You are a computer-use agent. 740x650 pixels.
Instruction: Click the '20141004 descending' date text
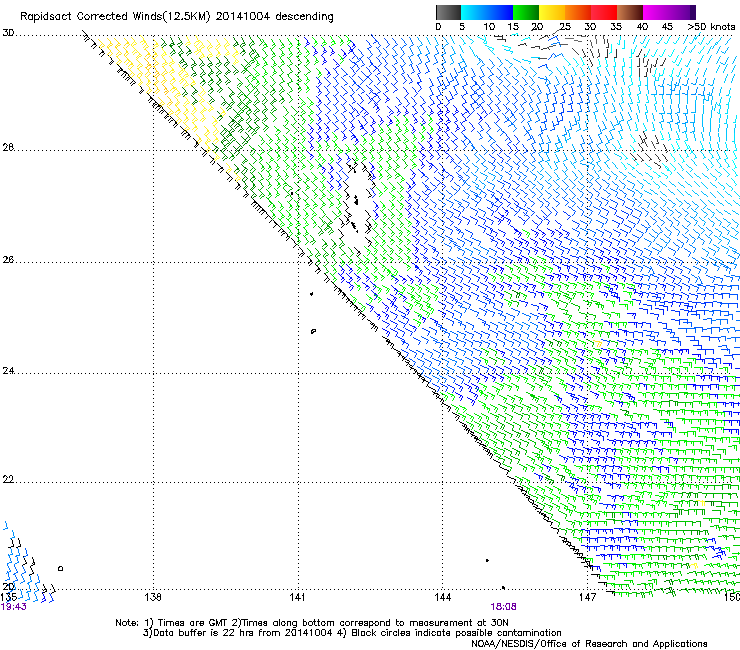tap(274, 17)
